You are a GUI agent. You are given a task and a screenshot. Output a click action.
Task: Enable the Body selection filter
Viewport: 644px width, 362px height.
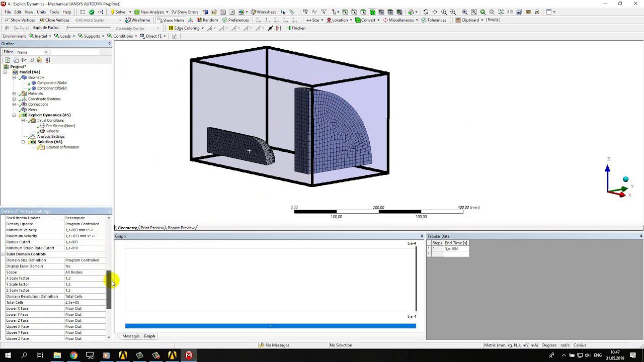[372, 12]
